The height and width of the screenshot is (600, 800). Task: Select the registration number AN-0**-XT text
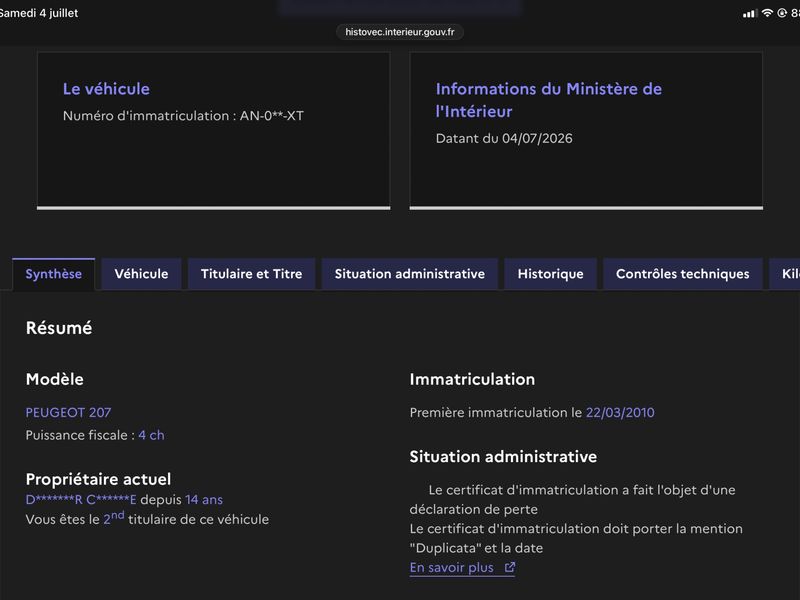(271, 116)
